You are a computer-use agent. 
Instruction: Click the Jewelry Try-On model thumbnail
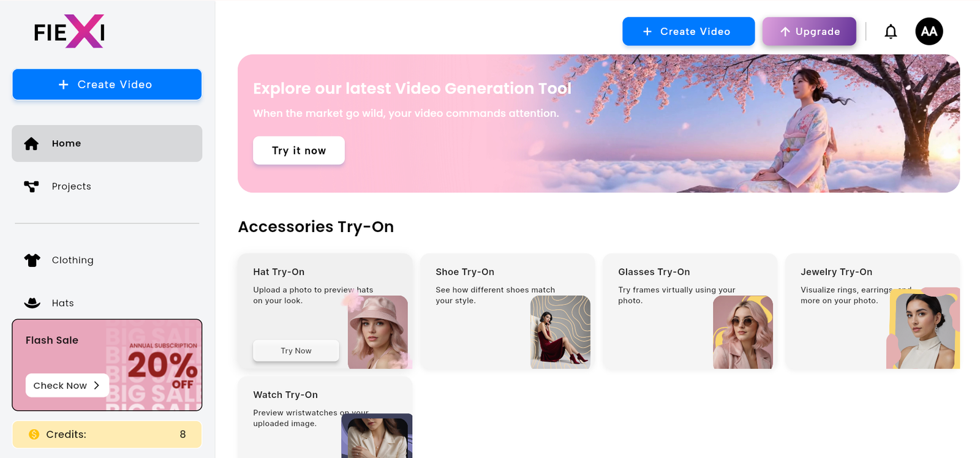tap(922, 329)
